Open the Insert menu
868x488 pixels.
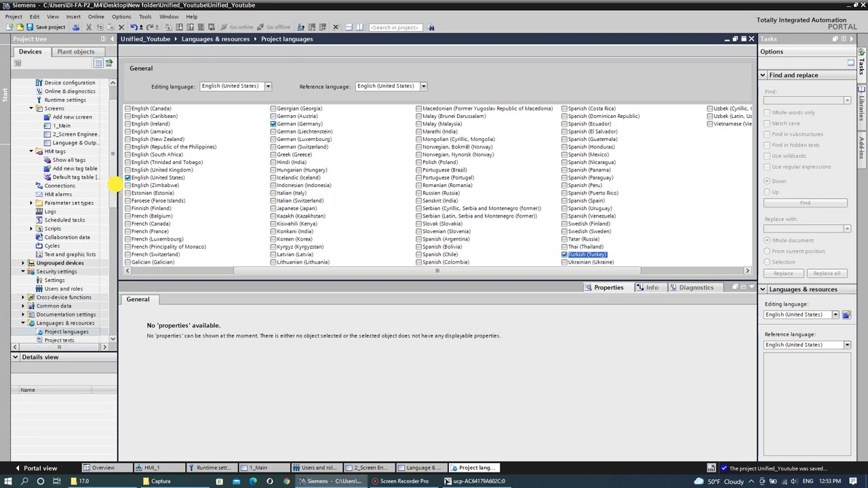tap(73, 16)
